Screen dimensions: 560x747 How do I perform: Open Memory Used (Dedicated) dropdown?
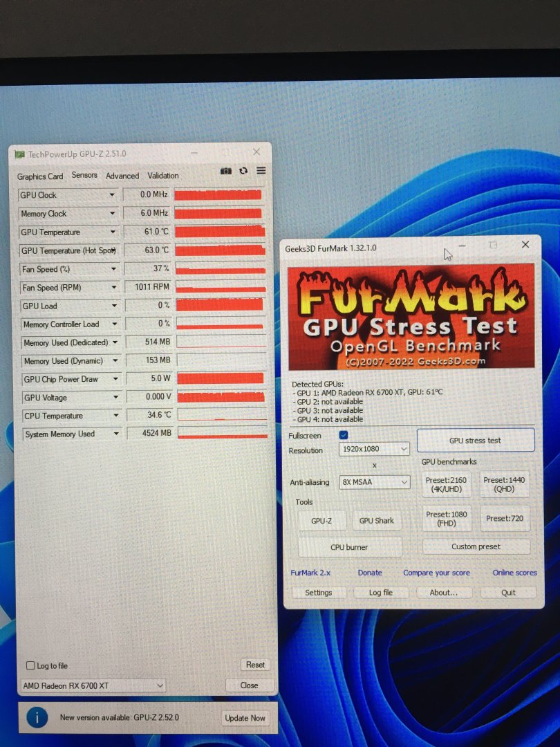115,342
